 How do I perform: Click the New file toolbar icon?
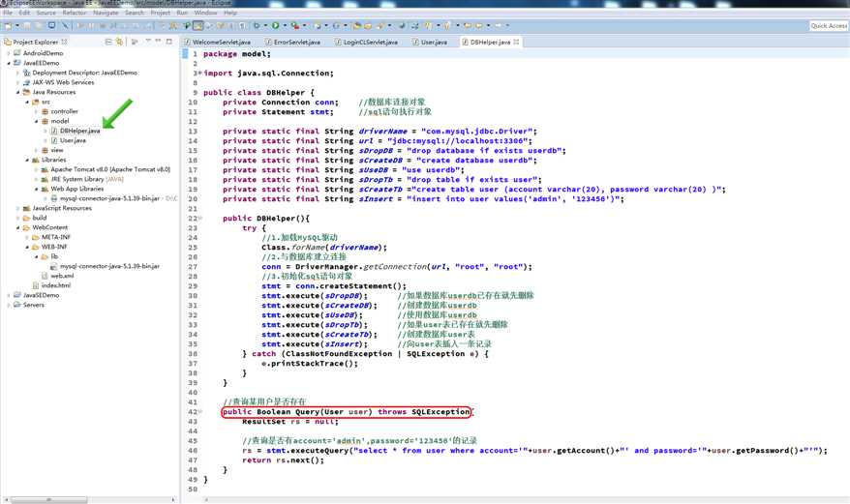click(x=8, y=25)
